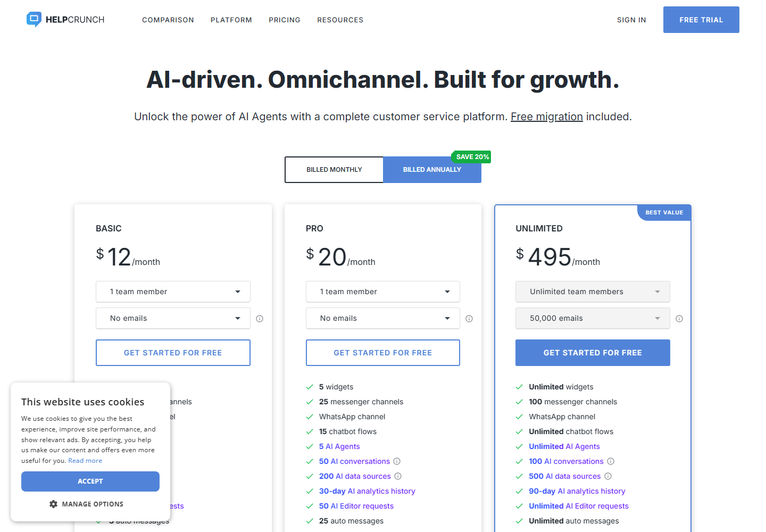
Task: Click 500 AI data sources text
Action: (565, 476)
